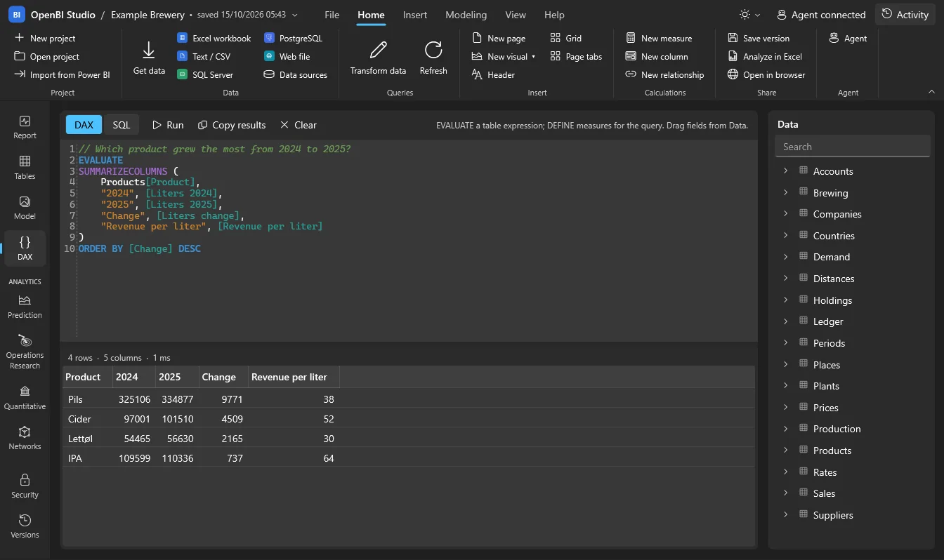
Task: Switch query editor to DAX mode
Action: tap(84, 125)
